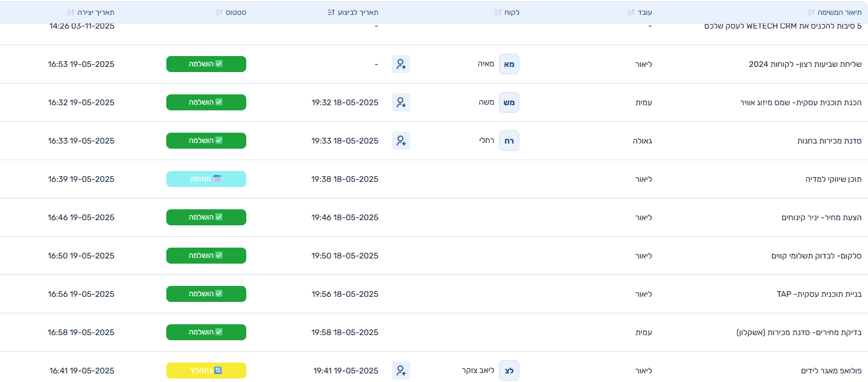Open customer avatar לצ for ליאב צוקר
The height and width of the screenshot is (382, 868).
point(509,371)
